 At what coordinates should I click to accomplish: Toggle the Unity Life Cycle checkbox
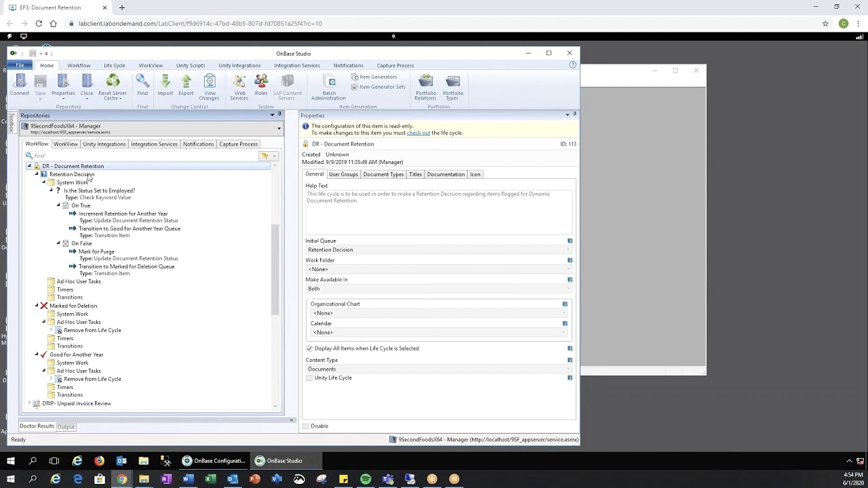[309, 378]
